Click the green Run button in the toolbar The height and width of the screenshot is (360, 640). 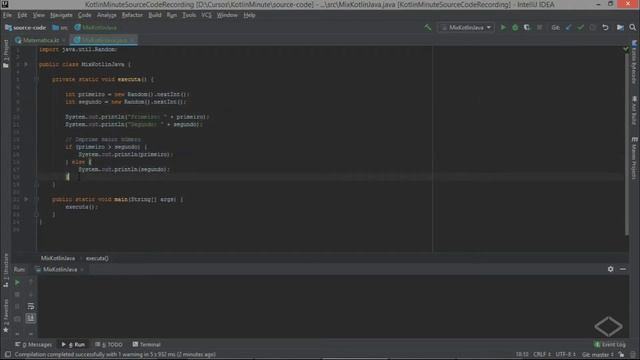503,27
